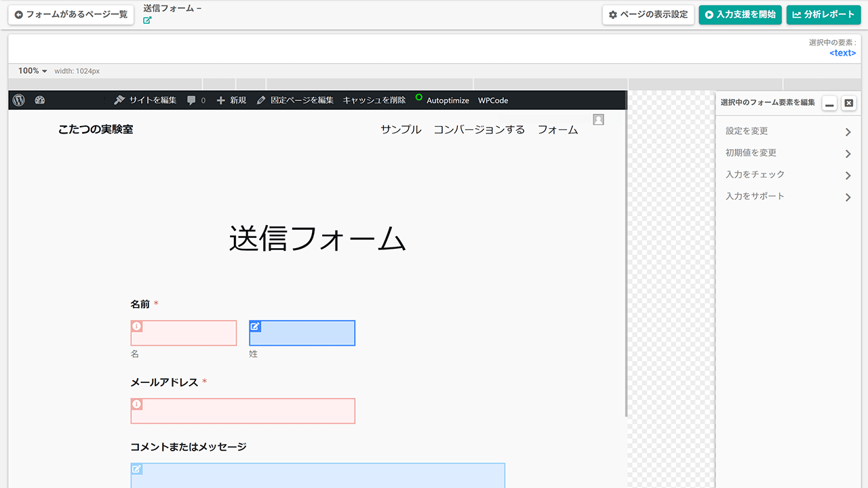Open the dashboard gauge icon in admin bar

[x=39, y=100]
